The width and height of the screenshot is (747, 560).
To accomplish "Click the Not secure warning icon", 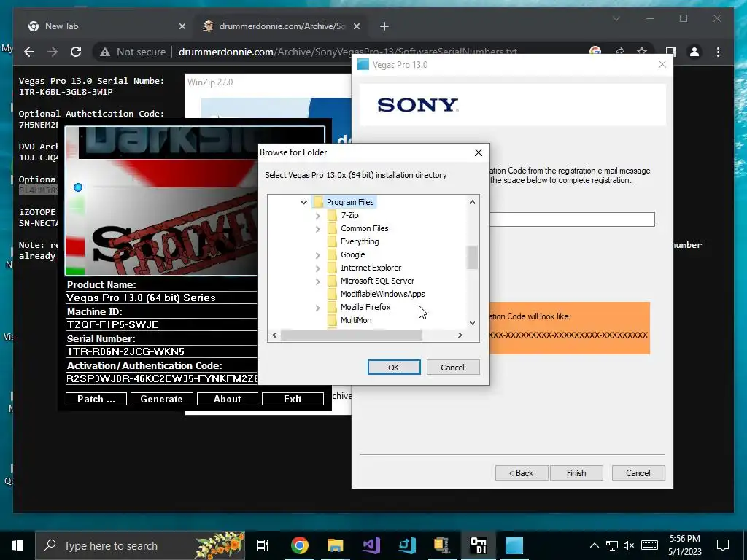I will [105, 52].
